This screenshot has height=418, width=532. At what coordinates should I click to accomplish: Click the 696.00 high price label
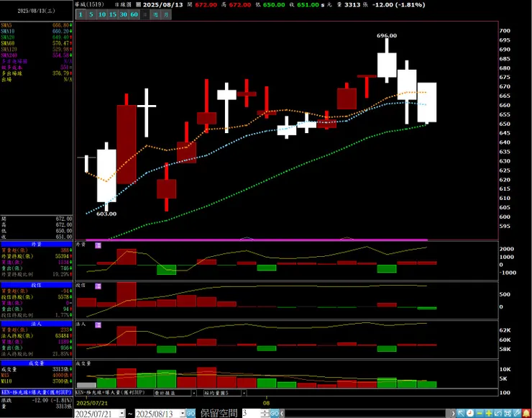click(x=387, y=35)
